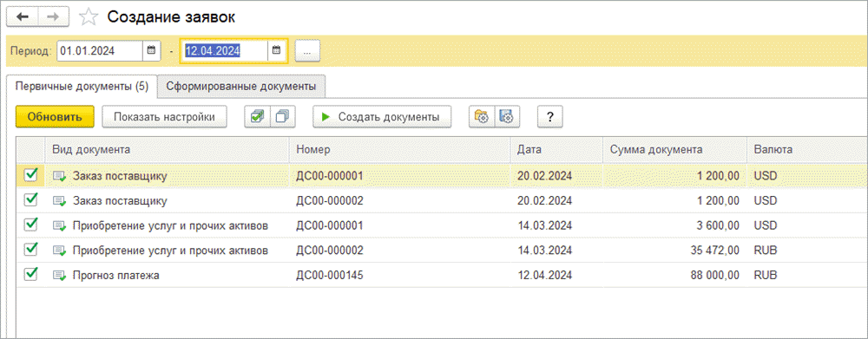The height and width of the screenshot is (339, 868).
Task: Click the yellow Обновить button
Action: (x=55, y=117)
